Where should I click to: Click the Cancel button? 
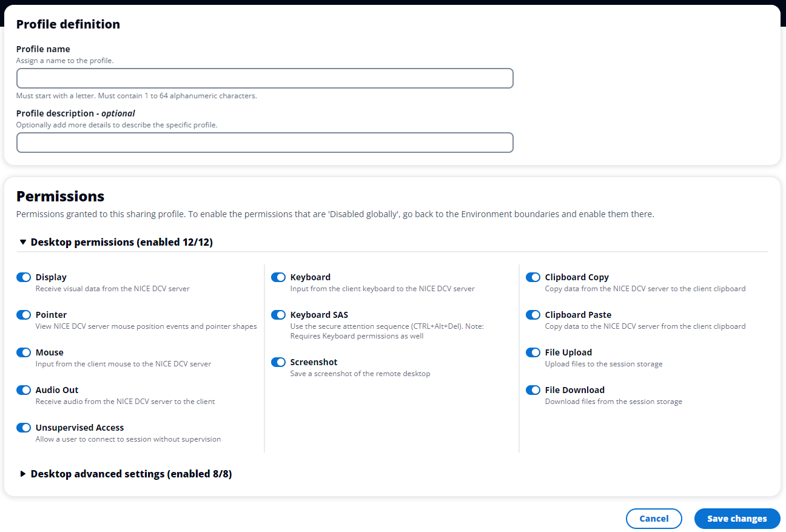pos(654,519)
